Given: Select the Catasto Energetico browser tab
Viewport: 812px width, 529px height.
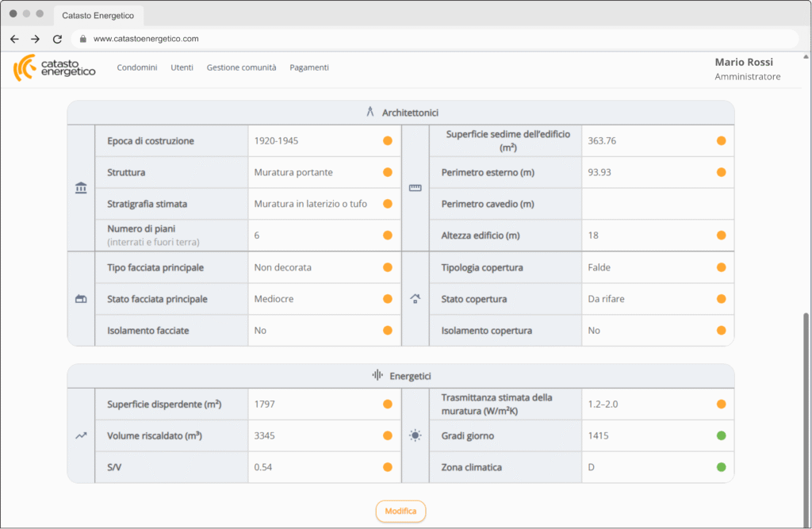Looking at the screenshot, I should pyautogui.click(x=98, y=15).
